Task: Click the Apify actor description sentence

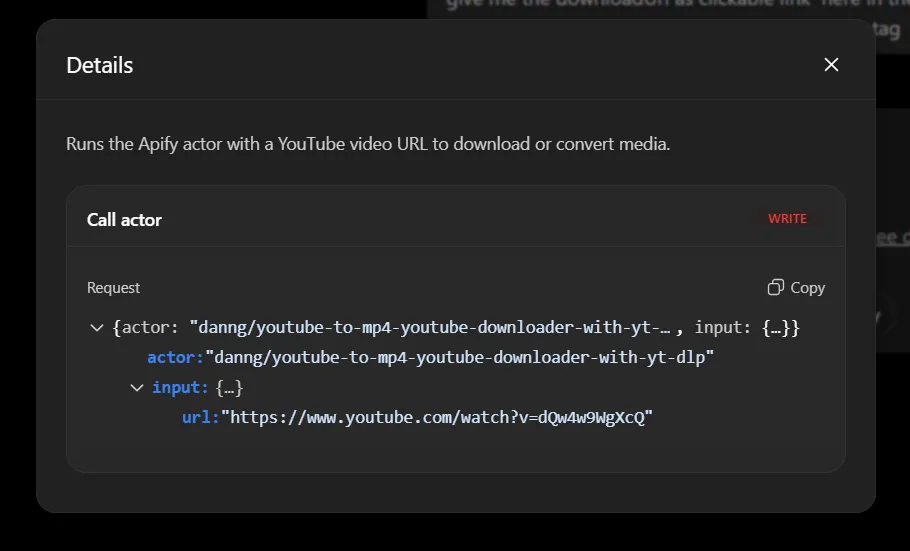Action: (368, 144)
